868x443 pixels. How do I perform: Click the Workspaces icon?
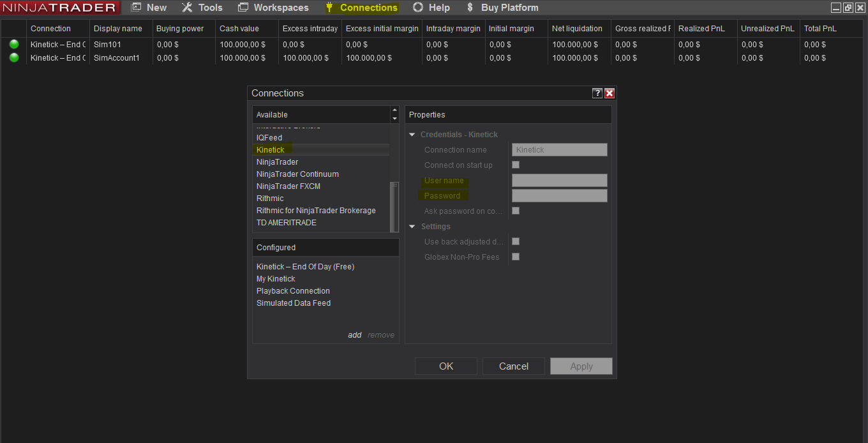pyautogui.click(x=243, y=8)
